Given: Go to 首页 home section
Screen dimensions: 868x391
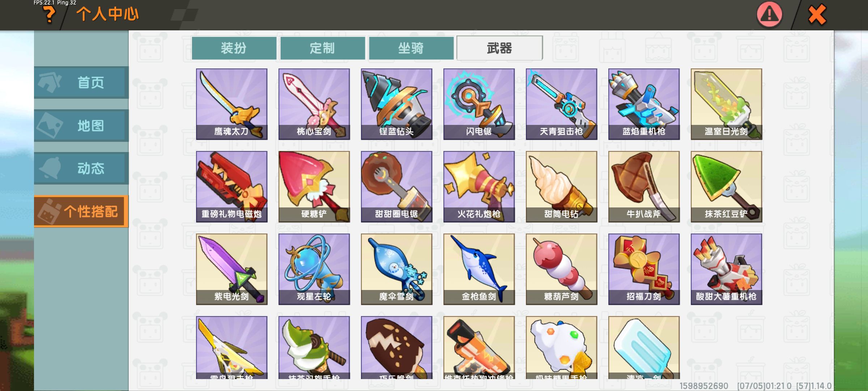Looking at the screenshot, I should pos(81,83).
